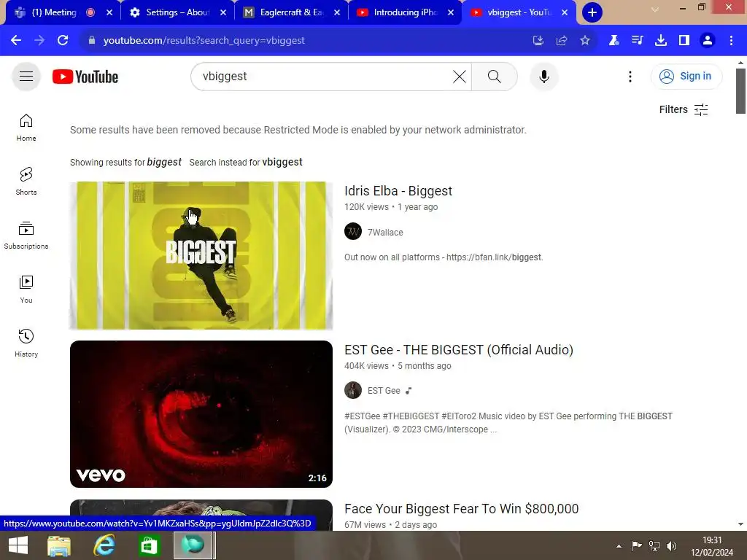Click the Action Center flag tray icon
Image resolution: width=747 pixels, height=560 pixels.
(636, 545)
